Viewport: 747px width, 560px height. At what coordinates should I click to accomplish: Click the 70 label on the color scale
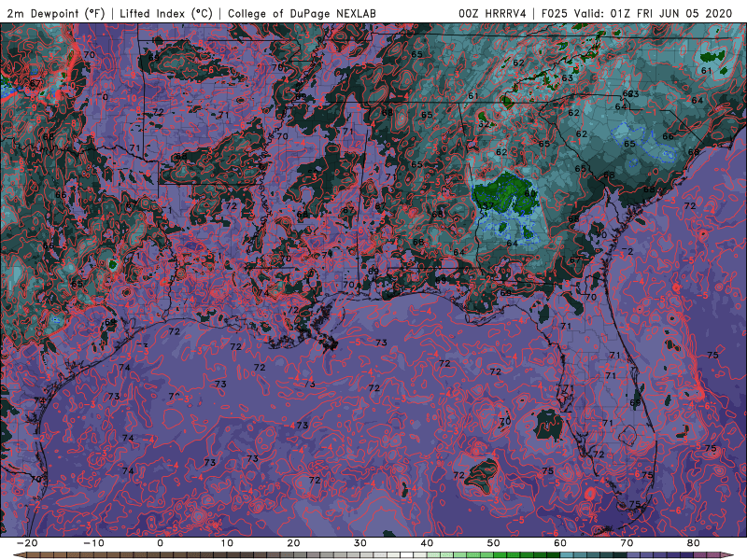(627, 543)
